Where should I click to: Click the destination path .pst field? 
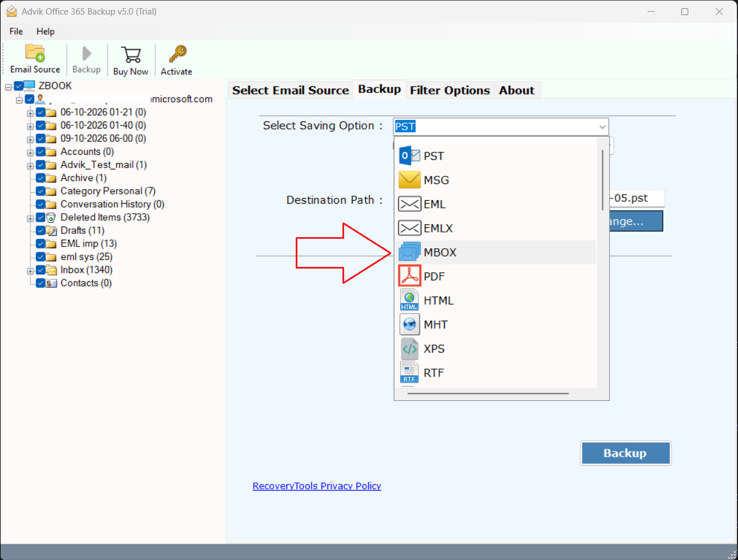coord(636,198)
